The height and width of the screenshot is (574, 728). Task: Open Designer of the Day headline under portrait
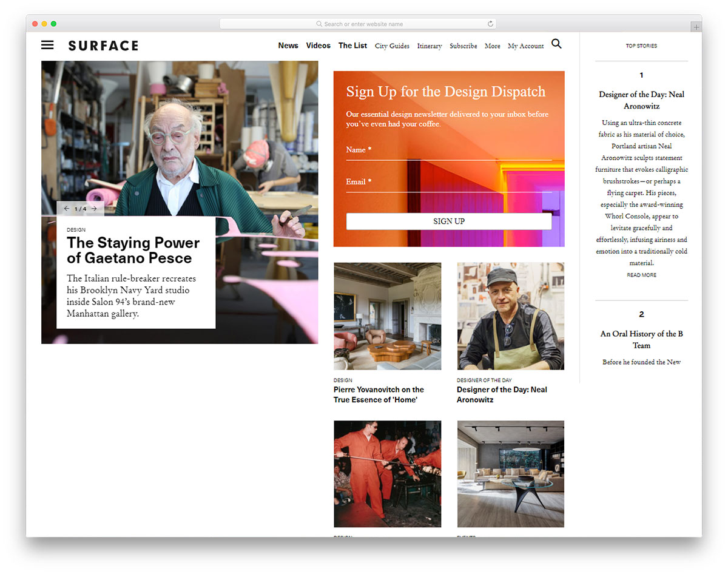pyautogui.click(x=502, y=394)
